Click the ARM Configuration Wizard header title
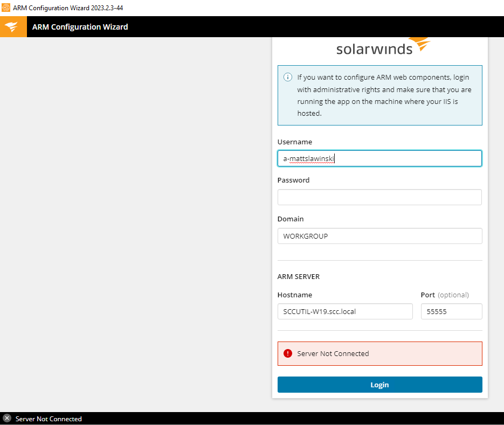This screenshot has width=504, height=425. (x=80, y=27)
